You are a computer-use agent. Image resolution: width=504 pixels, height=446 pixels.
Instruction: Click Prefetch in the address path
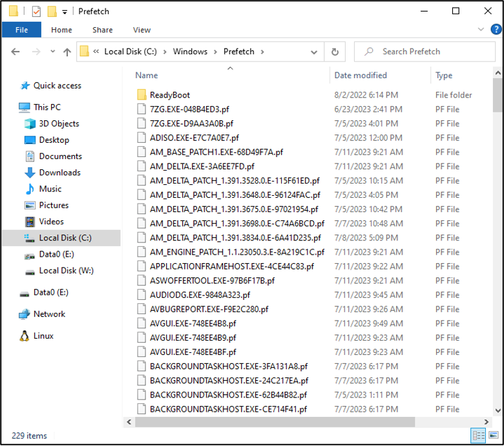(239, 52)
